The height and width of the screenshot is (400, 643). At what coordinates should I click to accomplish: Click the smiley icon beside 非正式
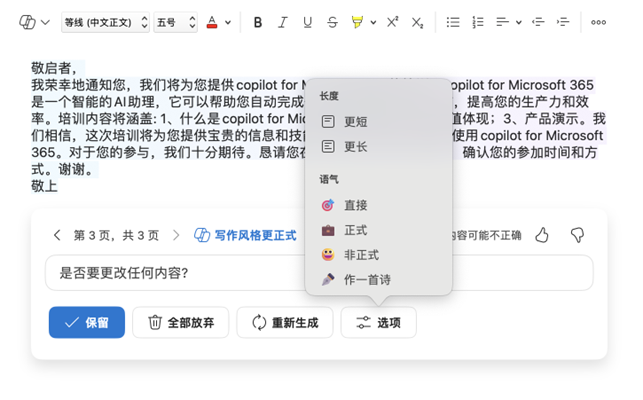pos(328,255)
